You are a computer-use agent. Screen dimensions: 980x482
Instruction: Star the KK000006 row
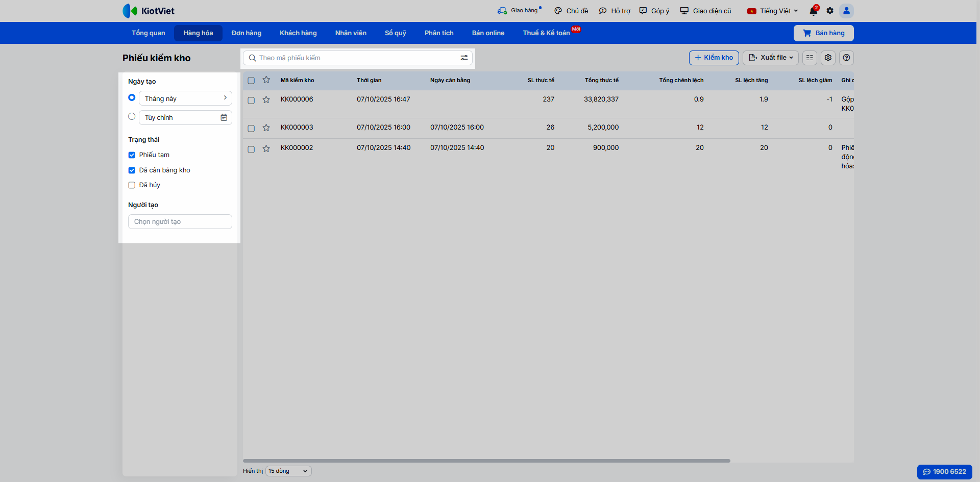point(266,99)
